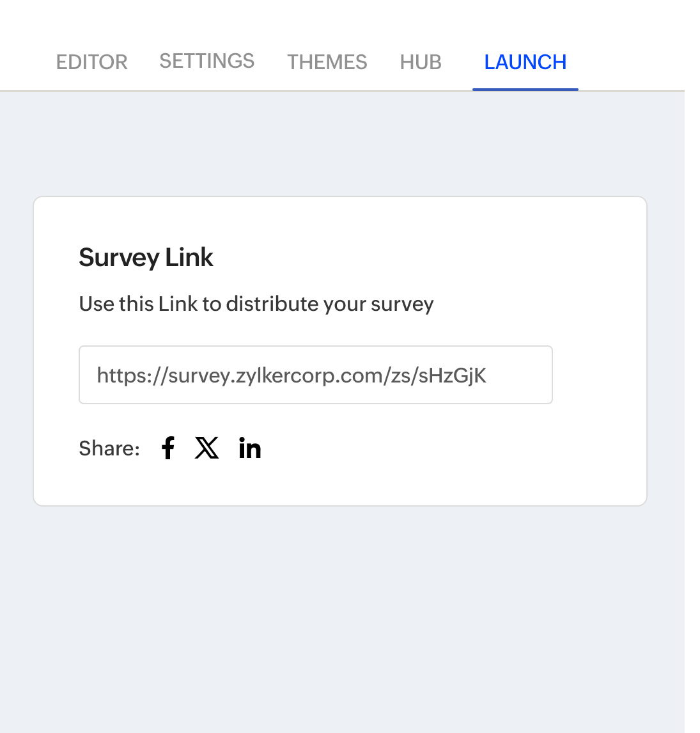Click the blue underline beneath LAUNCH
Image resolution: width=700 pixels, height=733 pixels.
point(525,89)
